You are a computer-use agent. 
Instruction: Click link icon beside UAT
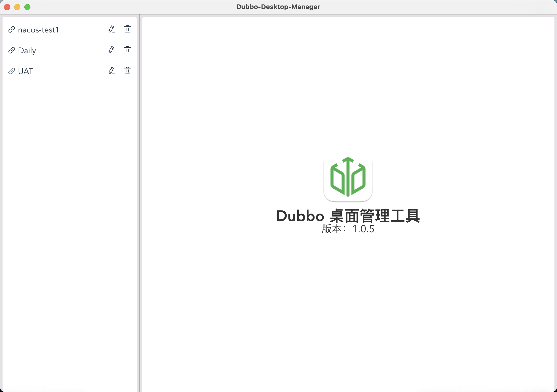pos(12,71)
